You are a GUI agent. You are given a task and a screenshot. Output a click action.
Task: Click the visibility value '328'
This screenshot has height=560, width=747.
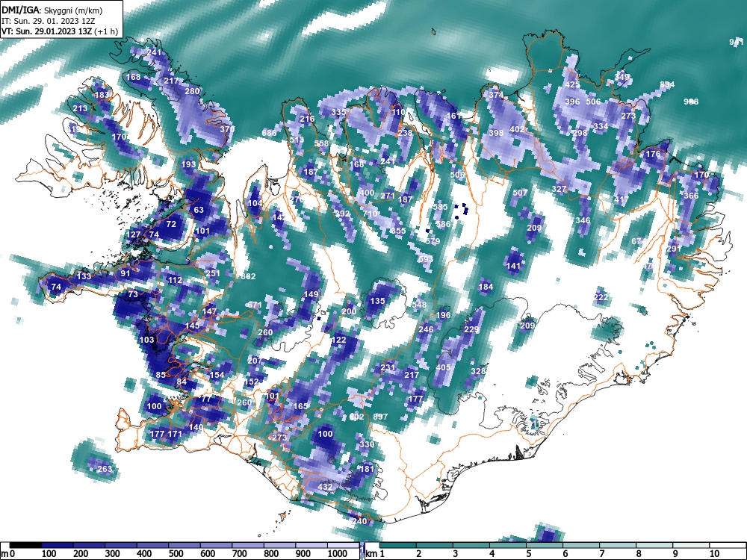tap(478, 371)
